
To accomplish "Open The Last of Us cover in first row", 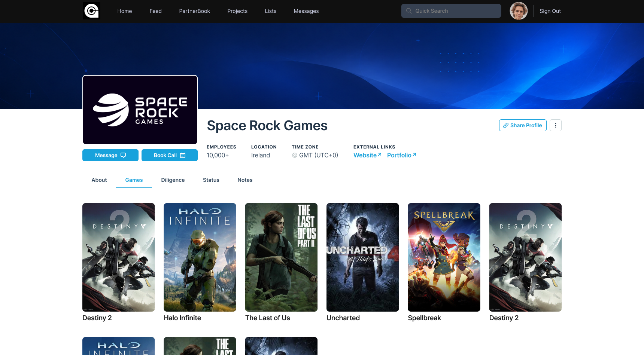I will [281, 257].
